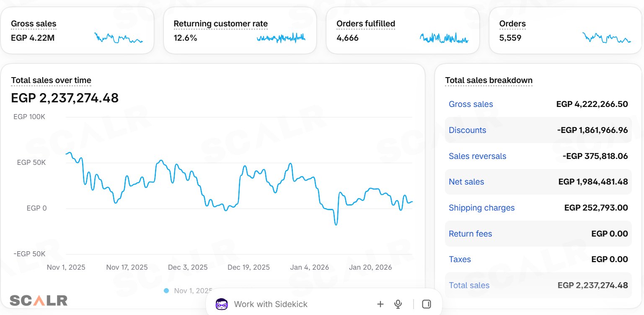This screenshot has width=644, height=315.
Task: Click the 4,666 orders fulfilled value
Action: (x=347, y=38)
